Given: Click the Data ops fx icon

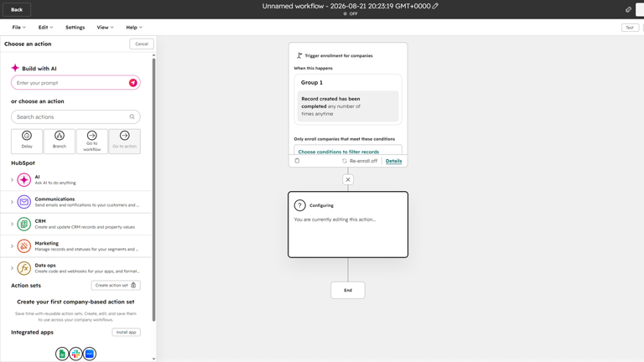Looking at the screenshot, I should [x=23, y=268].
